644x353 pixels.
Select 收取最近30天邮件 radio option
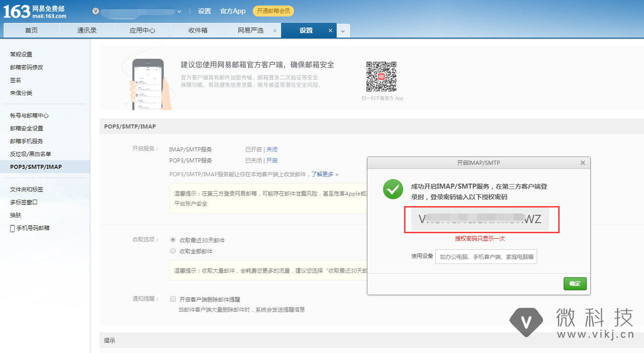(173, 240)
